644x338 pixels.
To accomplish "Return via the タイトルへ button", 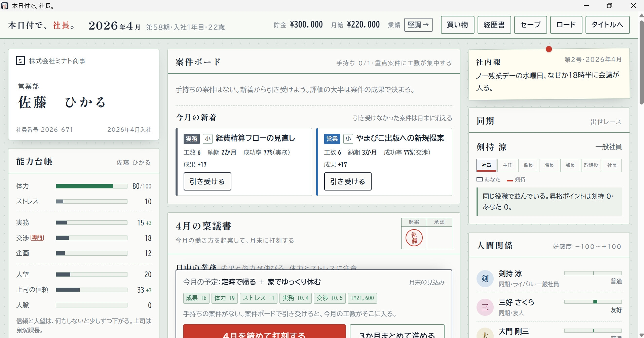I will pyautogui.click(x=607, y=25).
